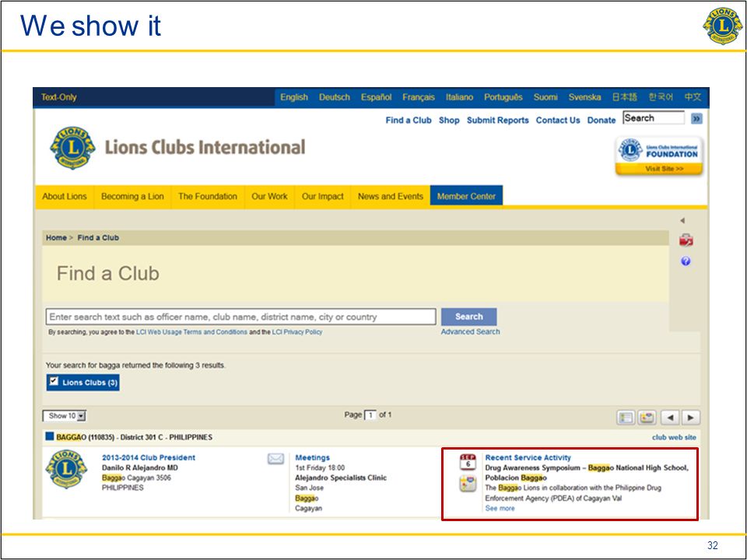The image size is (747, 560).
Task: Email the club president envelope icon
Action: (275, 459)
